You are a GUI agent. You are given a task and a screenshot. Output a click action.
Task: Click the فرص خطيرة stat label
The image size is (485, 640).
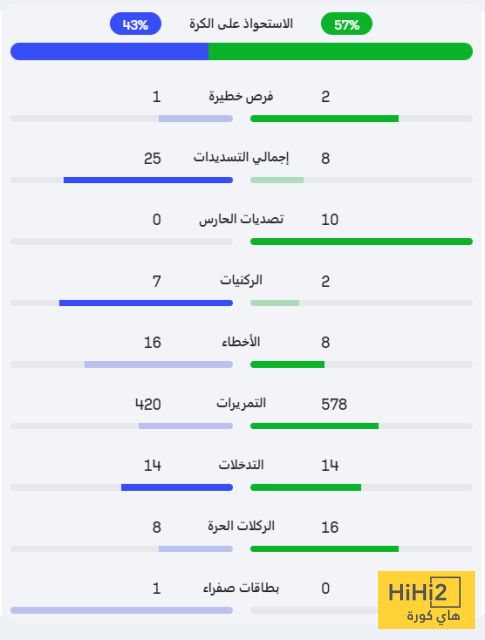pos(241,96)
